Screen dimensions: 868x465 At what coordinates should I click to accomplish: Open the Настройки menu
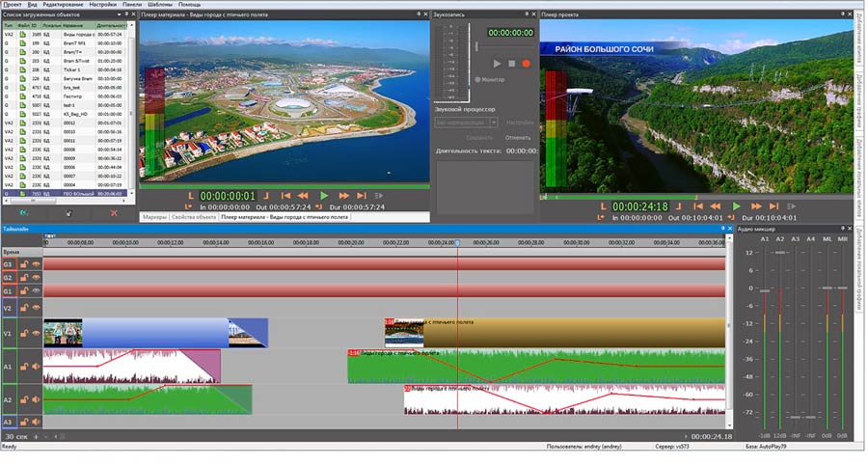click(x=103, y=4)
